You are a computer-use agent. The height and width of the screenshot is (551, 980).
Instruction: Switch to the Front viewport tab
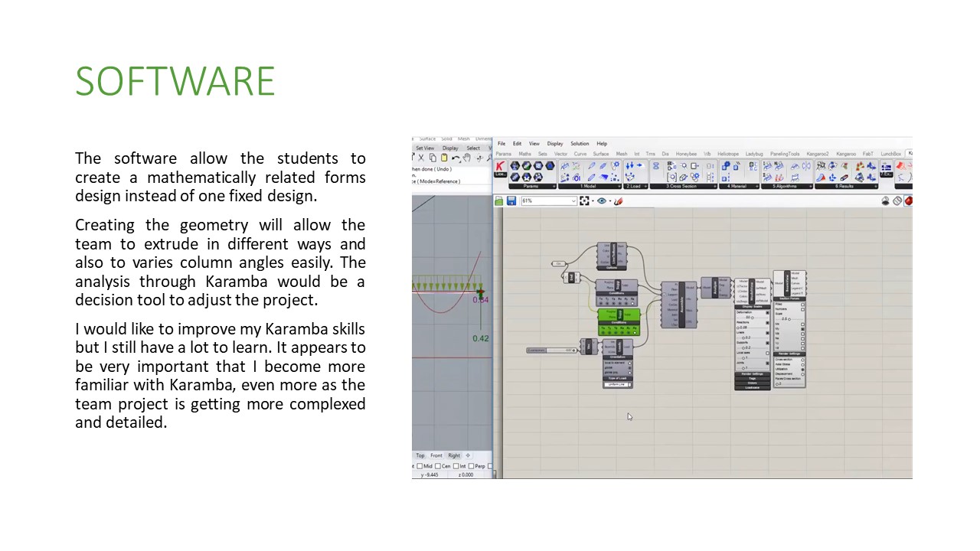[x=436, y=455]
